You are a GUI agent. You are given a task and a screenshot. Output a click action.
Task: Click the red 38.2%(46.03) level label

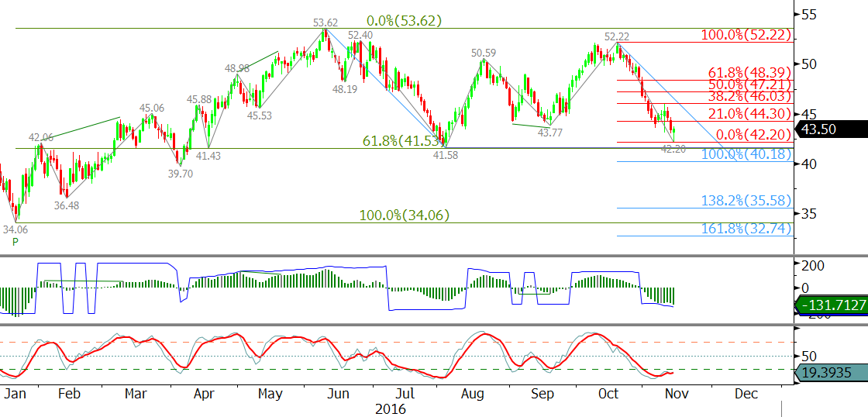[x=749, y=96]
